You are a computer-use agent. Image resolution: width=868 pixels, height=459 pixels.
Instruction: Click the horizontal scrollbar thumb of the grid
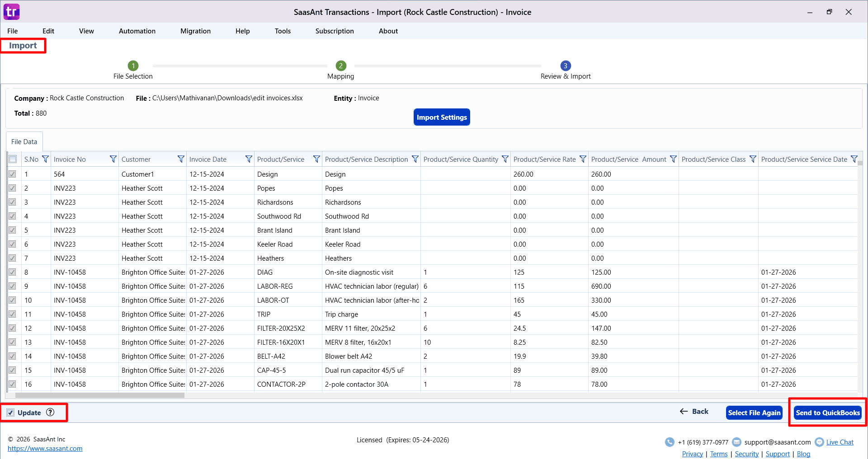click(x=99, y=395)
